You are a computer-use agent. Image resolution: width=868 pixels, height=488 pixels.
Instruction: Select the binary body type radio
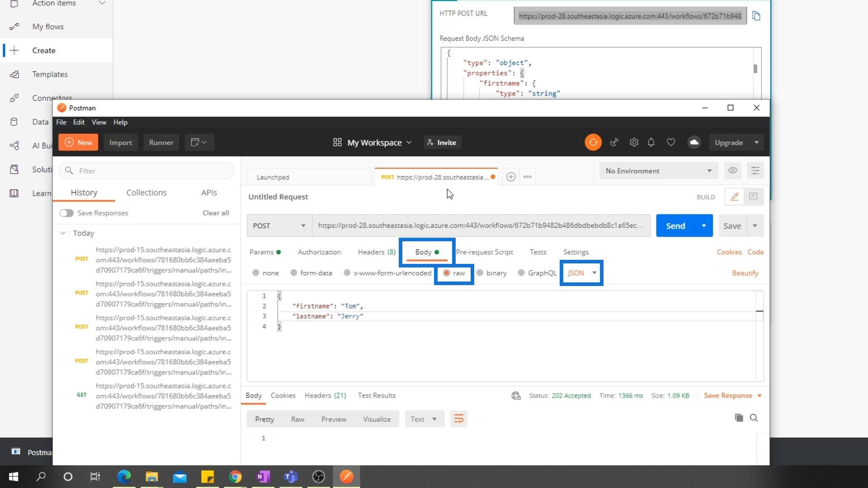coord(480,273)
